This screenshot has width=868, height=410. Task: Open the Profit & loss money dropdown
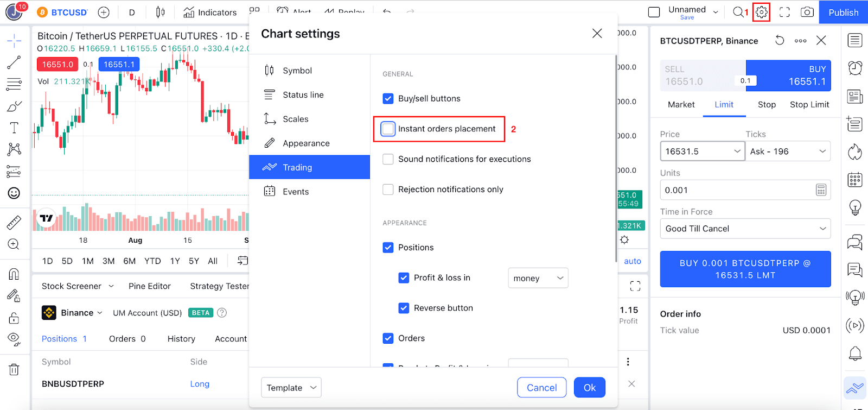pos(538,278)
